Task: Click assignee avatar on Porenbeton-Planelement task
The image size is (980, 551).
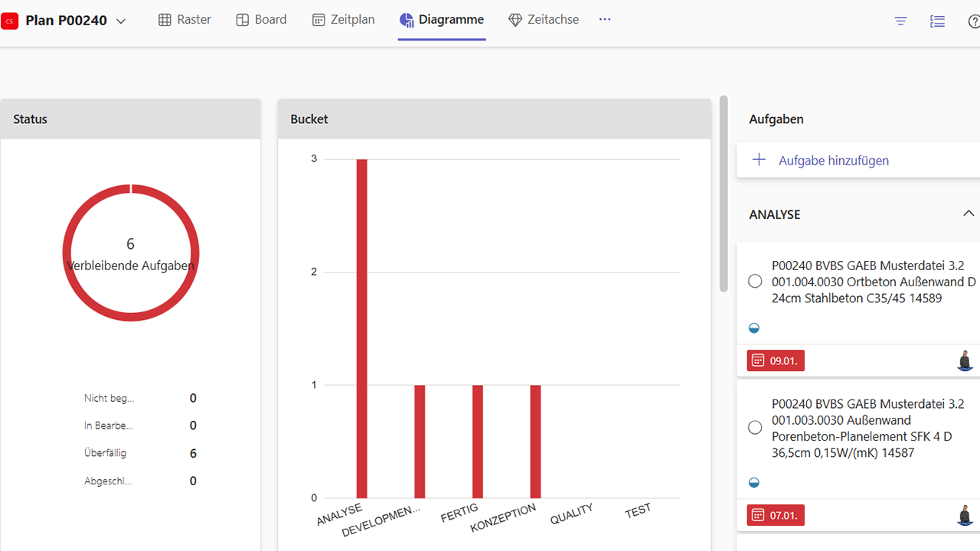Action: pos(965,515)
